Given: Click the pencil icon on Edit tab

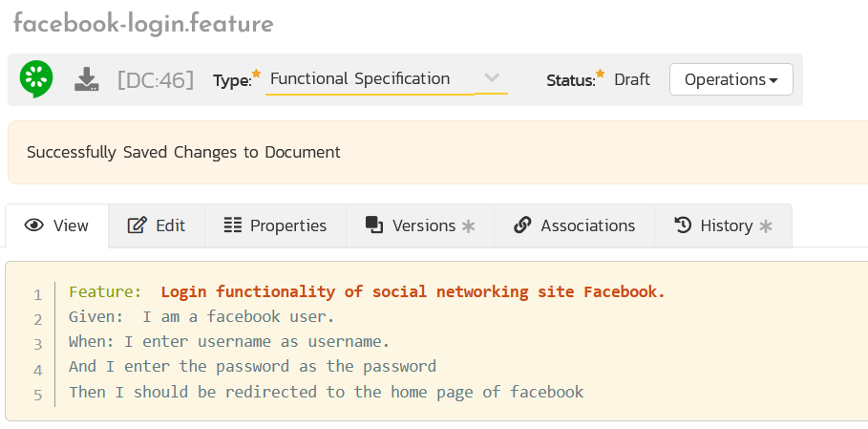Looking at the screenshot, I should click(138, 225).
